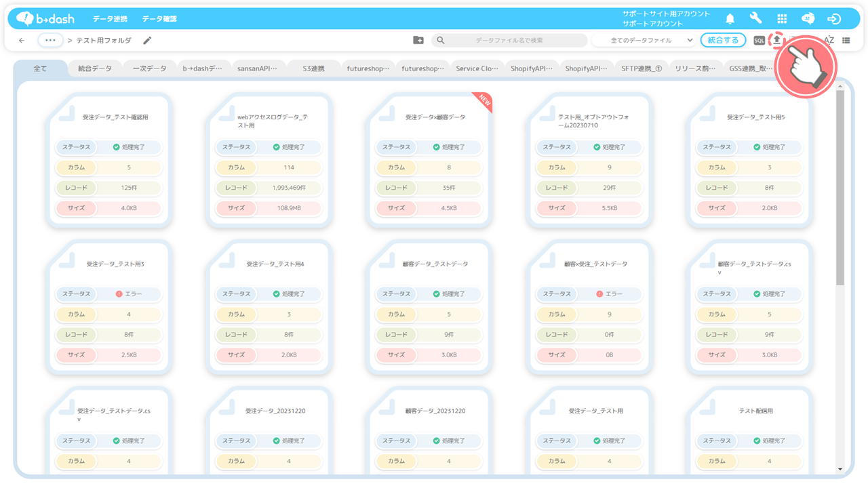
Task: Click the new folder icon
Action: tap(418, 41)
